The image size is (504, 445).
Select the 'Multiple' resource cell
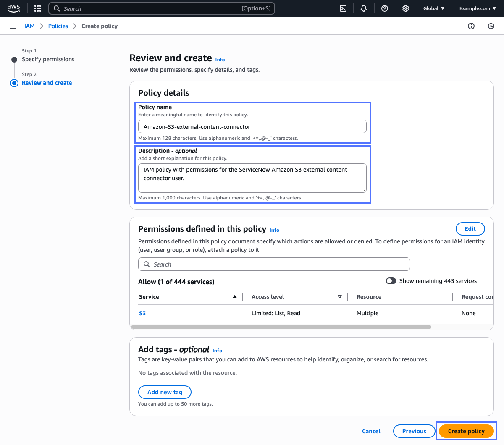click(x=367, y=313)
